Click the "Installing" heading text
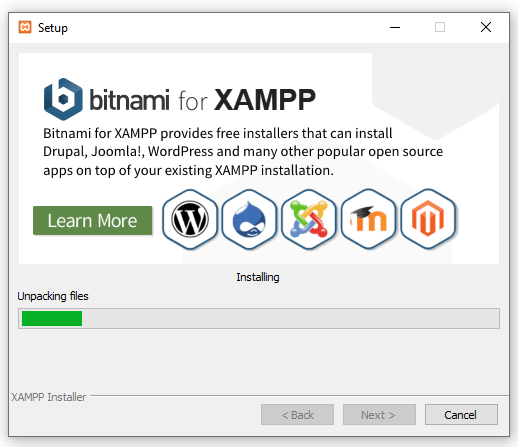518x447 pixels. pyautogui.click(x=258, y=277)
